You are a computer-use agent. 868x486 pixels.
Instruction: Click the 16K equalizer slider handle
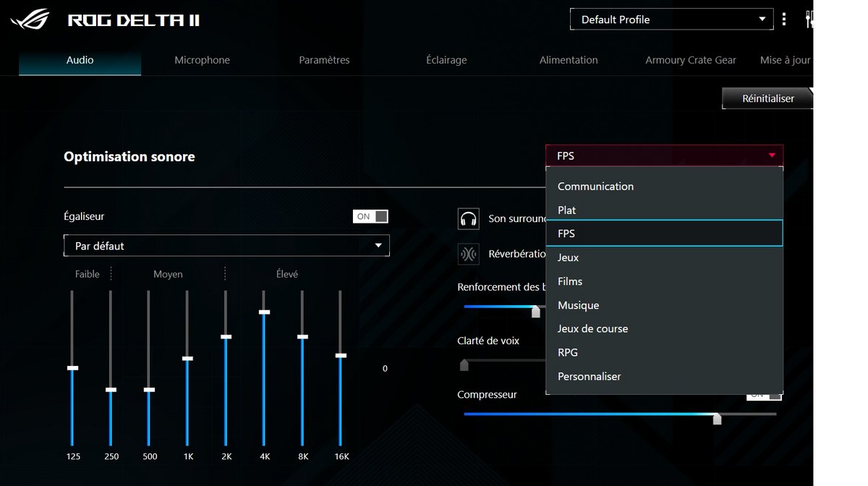(341, 356)
